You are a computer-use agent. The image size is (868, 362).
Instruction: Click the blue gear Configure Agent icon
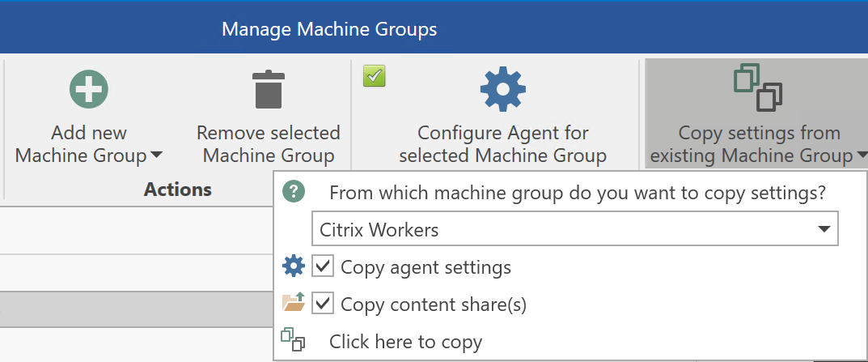502,89
